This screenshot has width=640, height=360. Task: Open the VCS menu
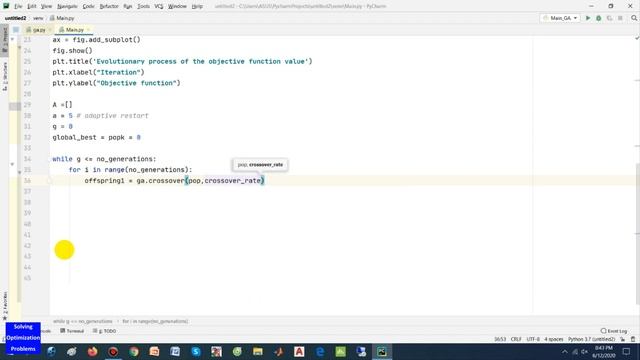[x=158, y=6]
